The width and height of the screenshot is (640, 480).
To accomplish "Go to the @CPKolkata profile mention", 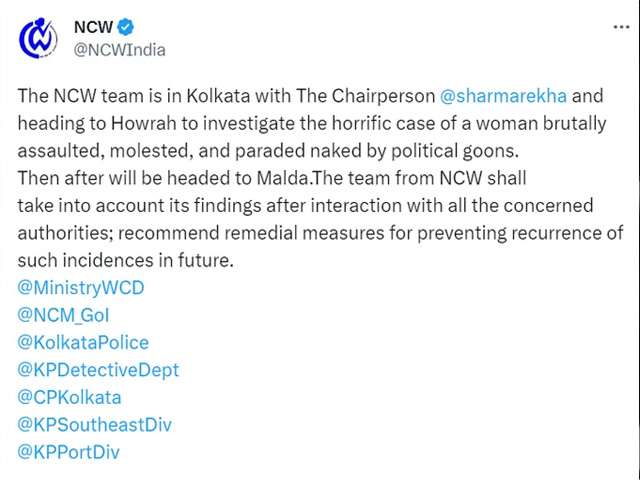I will 69,398.
